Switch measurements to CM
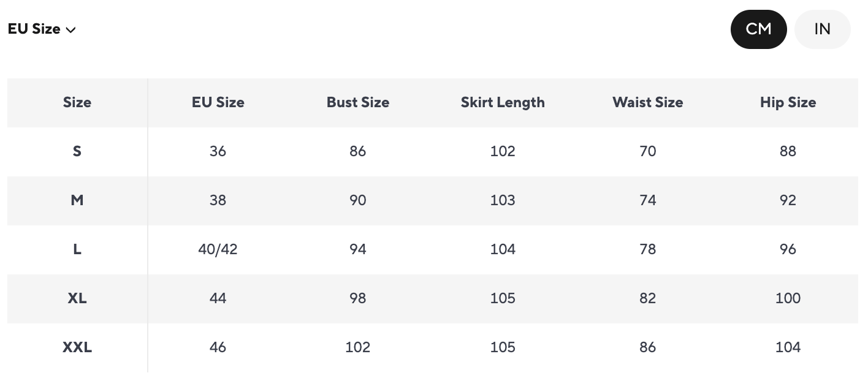Image resolution: width=868 pixels, height=381 pixels. point(758,29)
